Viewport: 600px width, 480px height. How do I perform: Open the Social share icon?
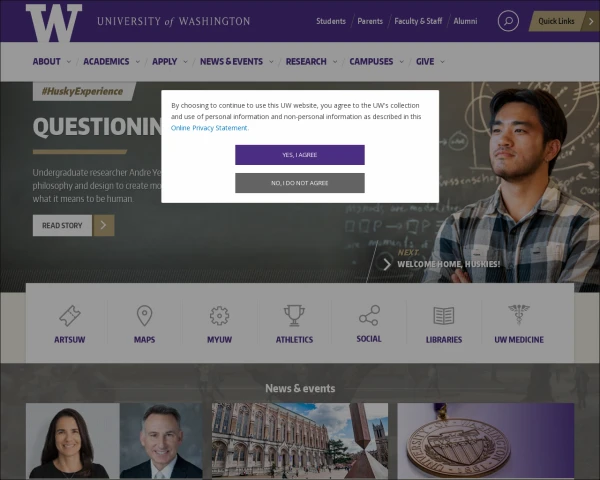click(369, 315)
